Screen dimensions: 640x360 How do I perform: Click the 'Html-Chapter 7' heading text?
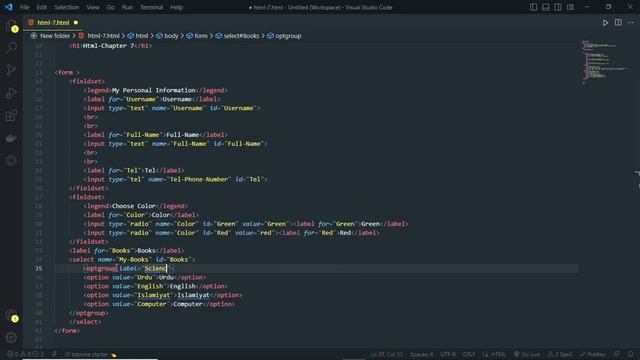click(108, 46)
